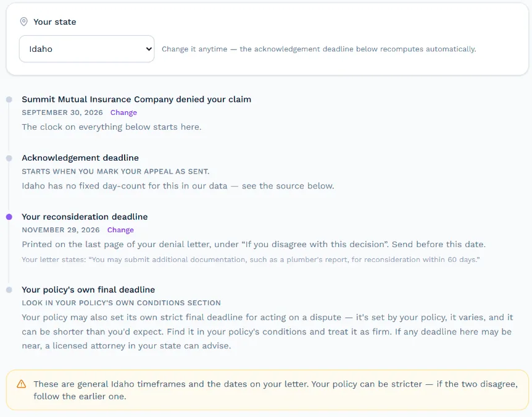The image size is (532, 417).
Task: Change the November 29, 2026 reconsideration date
Action: [120, 230]
